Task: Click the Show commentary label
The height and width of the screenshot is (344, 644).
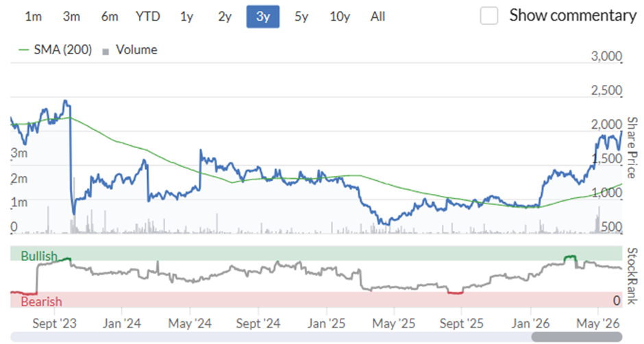Action: [x=573, y=16]
